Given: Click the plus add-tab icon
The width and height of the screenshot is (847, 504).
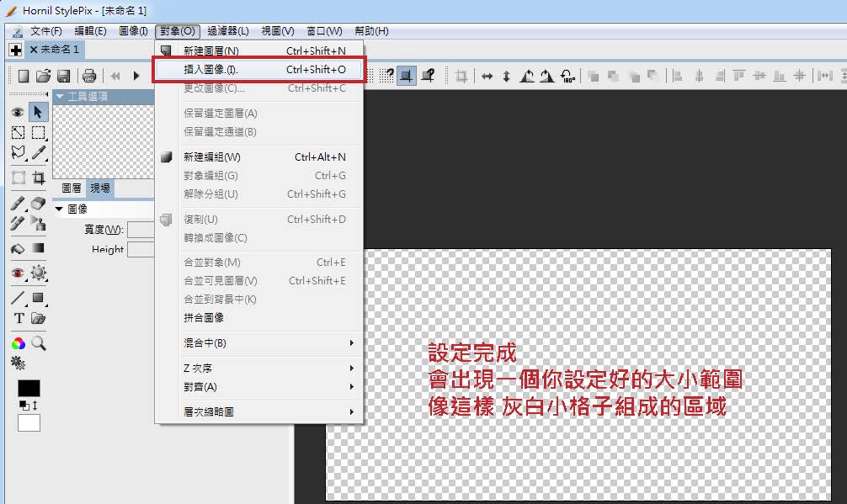Looking at the screenshot, I should pyautogui.click(x=16, y=50).
